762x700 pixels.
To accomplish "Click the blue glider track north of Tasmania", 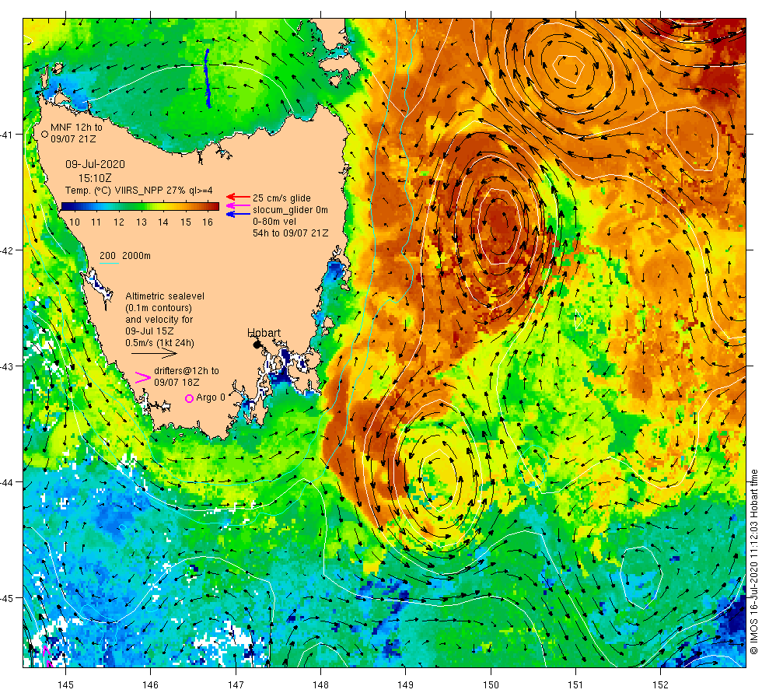I will pyautogui.click(x=208, y=78).
